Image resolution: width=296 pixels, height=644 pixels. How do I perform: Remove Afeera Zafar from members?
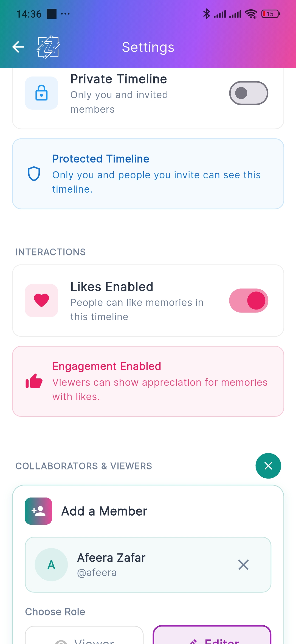pos(243,565)
